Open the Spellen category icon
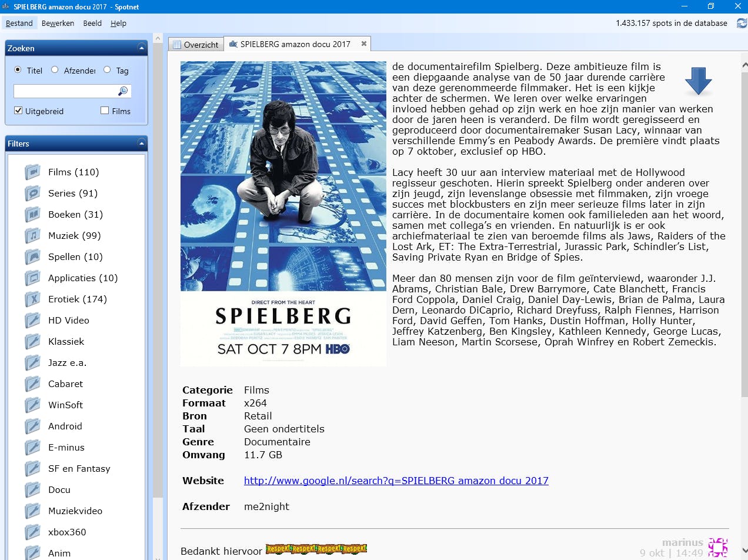The height and width of the screenshot is (560, 748). click(34, 256)
